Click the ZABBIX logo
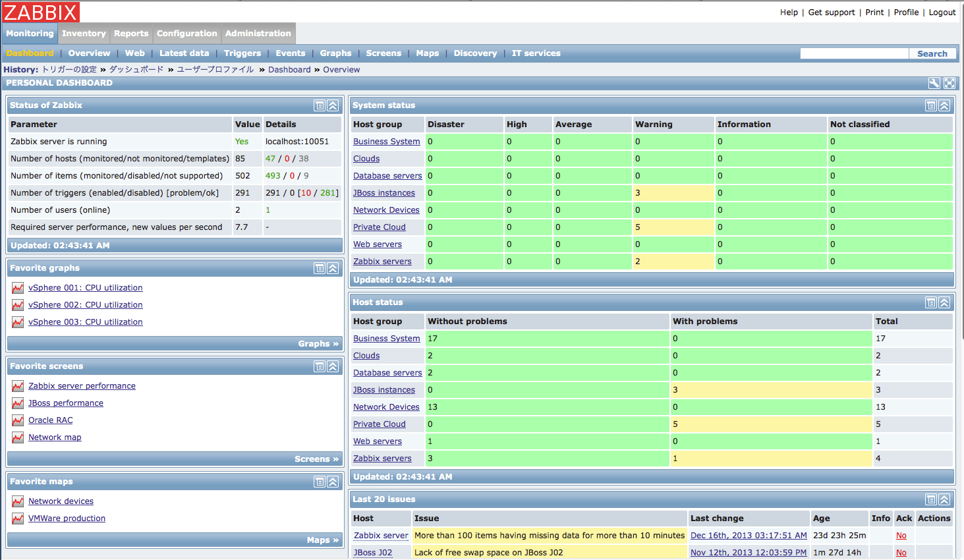 click(41, 12)
